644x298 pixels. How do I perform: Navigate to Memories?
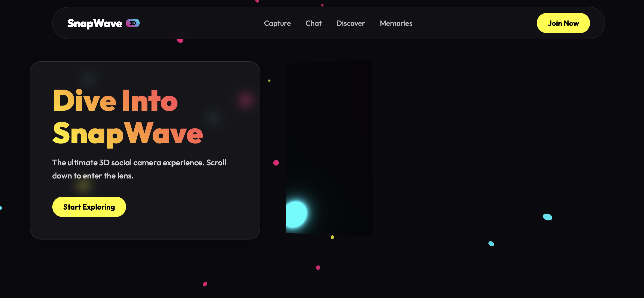pyautogui.click(x=396, y=23)
